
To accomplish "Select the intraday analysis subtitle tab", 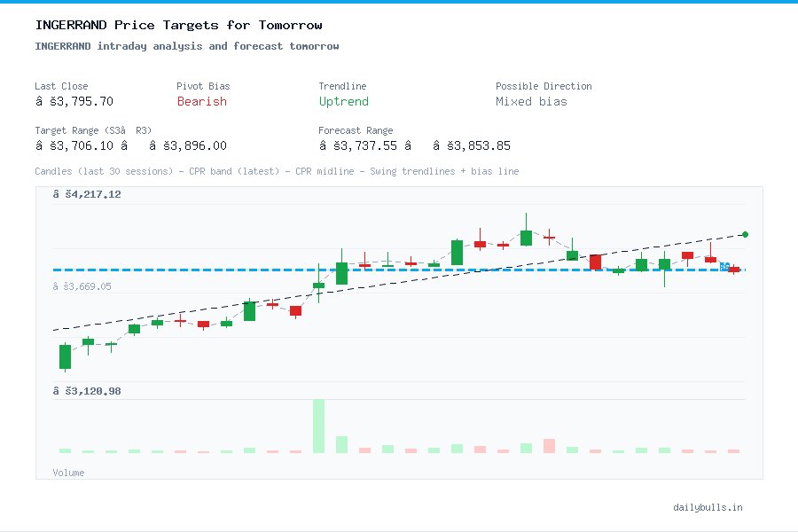I will click(x=186, y=46).
